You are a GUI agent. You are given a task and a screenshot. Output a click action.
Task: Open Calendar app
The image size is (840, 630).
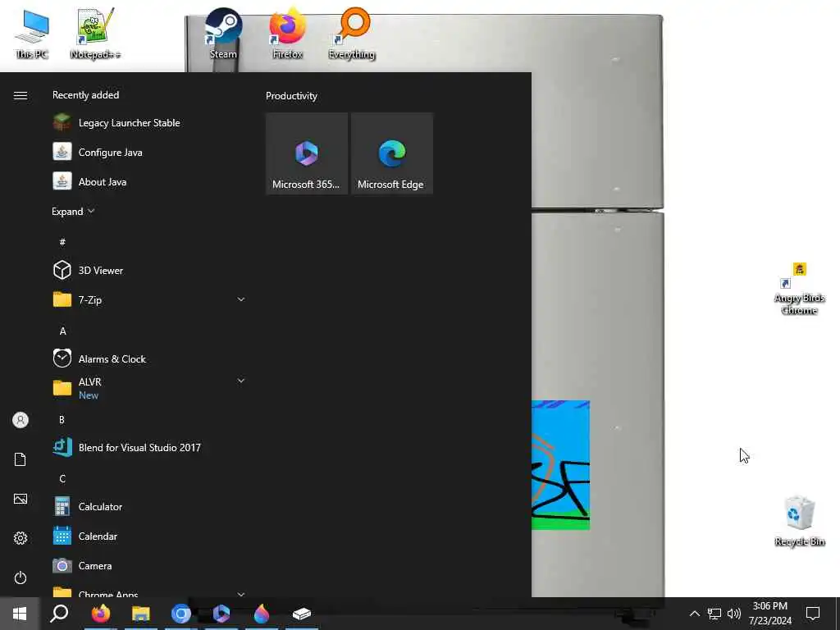(x=149, y=536)
